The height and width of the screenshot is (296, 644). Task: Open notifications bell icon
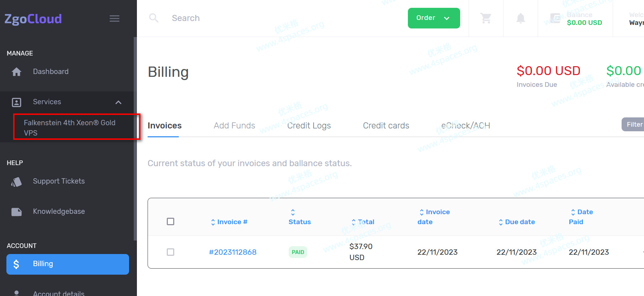pos(520,18)
